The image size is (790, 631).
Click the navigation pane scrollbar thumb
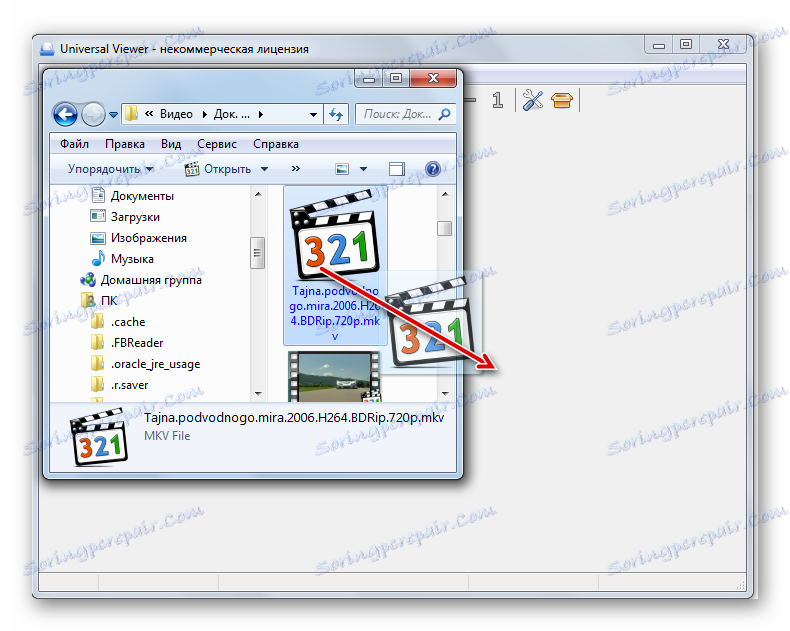pyautogui.click(x=257, y=253)
